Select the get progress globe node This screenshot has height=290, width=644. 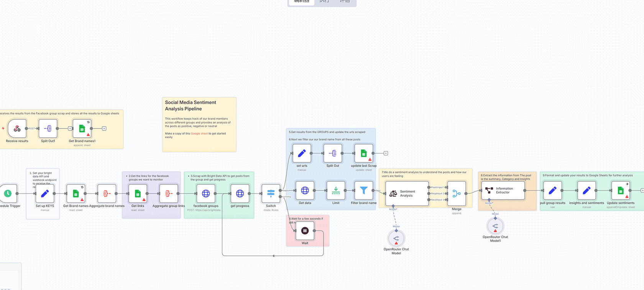tap(240, 194)
